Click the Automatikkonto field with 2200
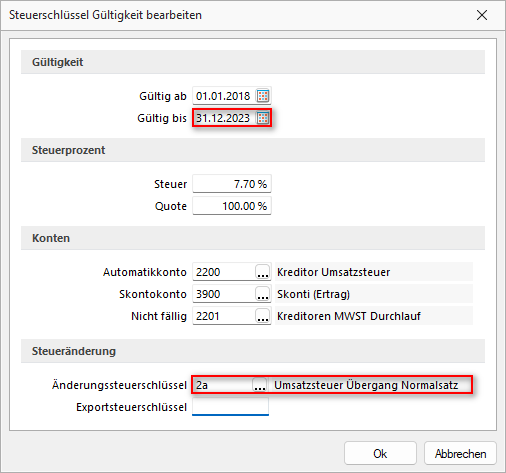506x473 pixels. pos(224,272)
